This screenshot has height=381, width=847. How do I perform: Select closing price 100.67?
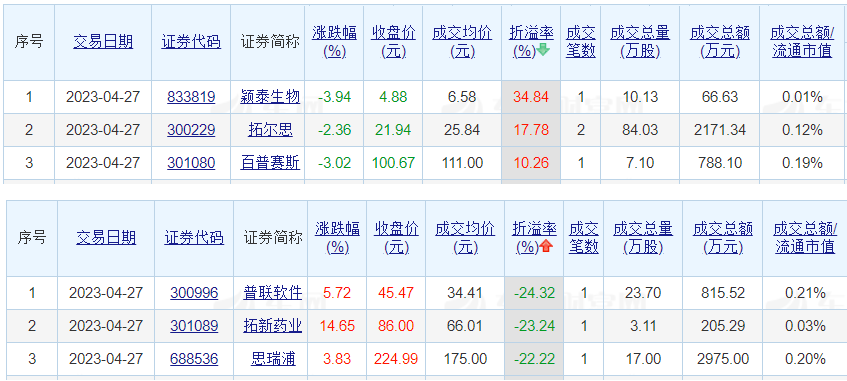click(393, 163)
